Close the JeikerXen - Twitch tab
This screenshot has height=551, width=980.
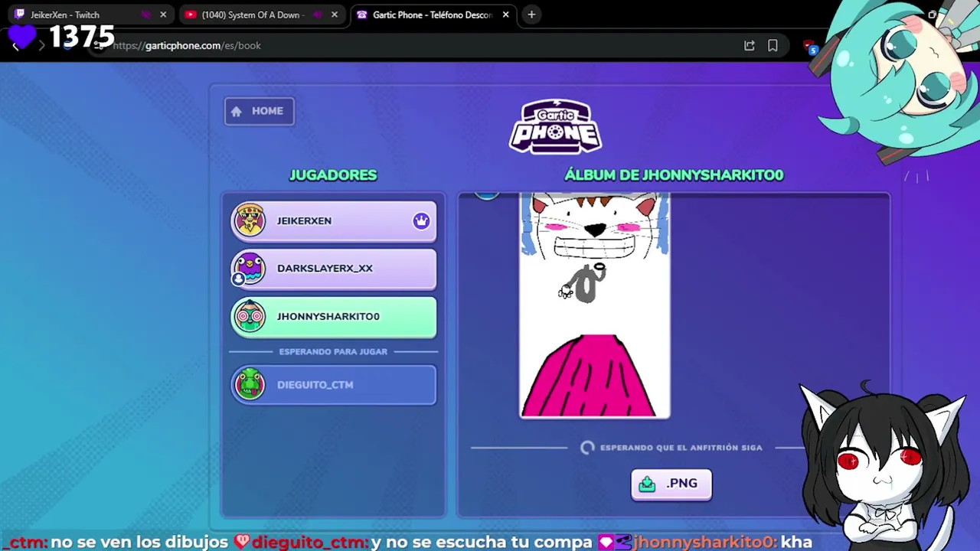click(x=163, y=15)
